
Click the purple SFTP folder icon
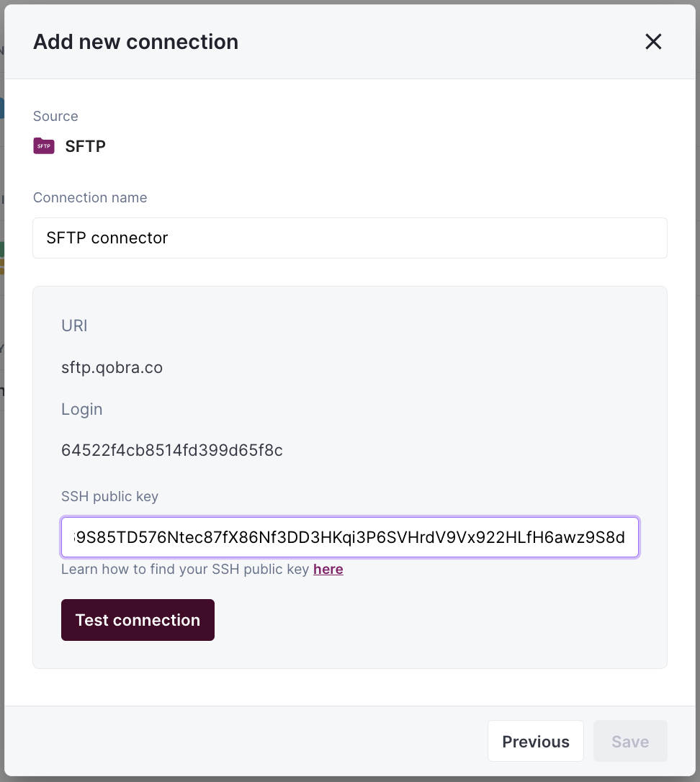pyautogui.click(x=44, y=146)
